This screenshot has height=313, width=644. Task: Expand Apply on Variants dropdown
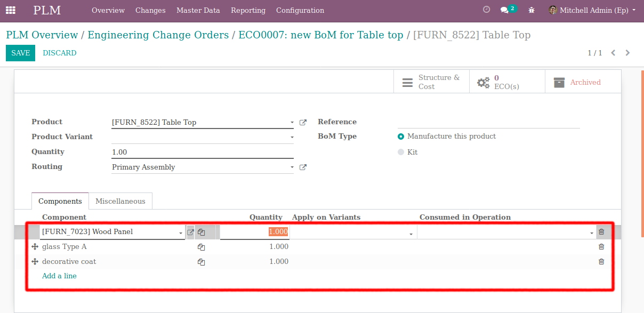tap(410, 234)
